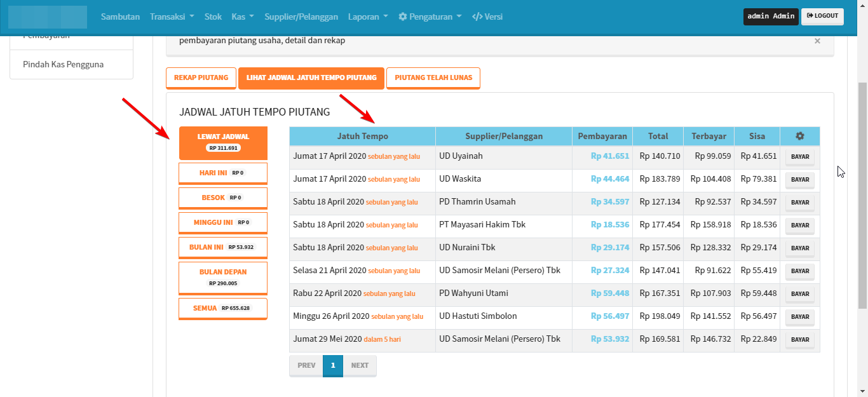Open Pindah Kas Pengguna sidebar item
This screenshot has width=868, height=397.
[x=64, y=64]
